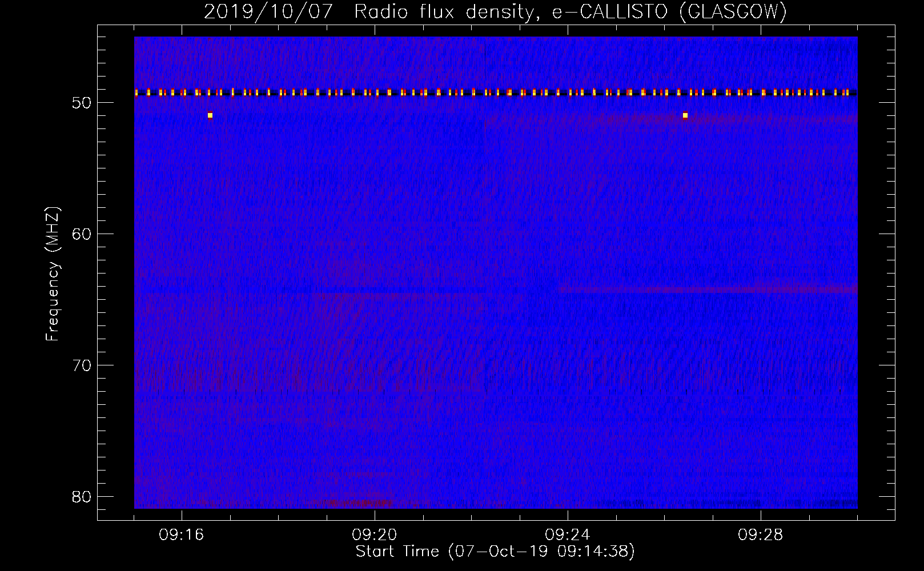Click the 09:20 time tick label

pyautogui.click(x=375, y=535)
